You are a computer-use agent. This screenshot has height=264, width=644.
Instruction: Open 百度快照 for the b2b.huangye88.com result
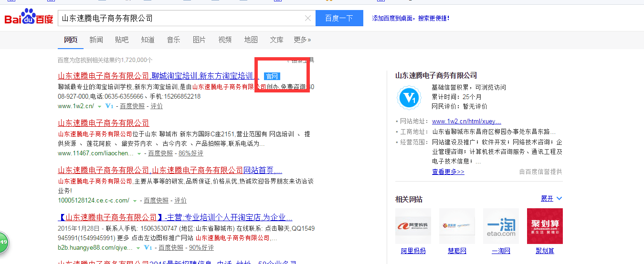click(x=171, y=248)
